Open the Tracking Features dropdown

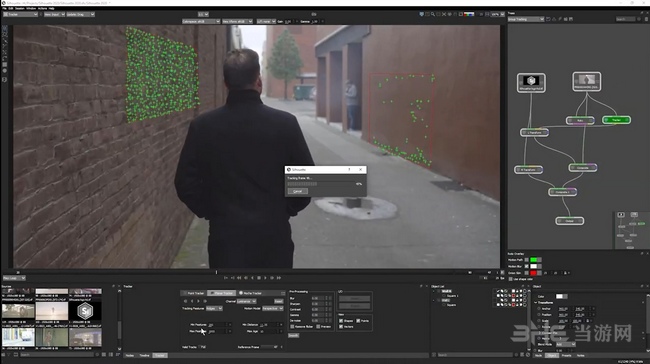tap(214, 308)
